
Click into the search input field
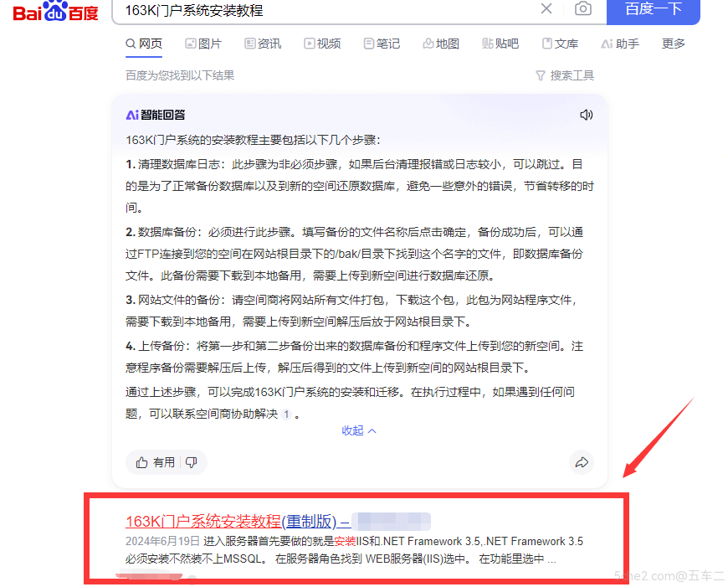(x=325, y=10)
